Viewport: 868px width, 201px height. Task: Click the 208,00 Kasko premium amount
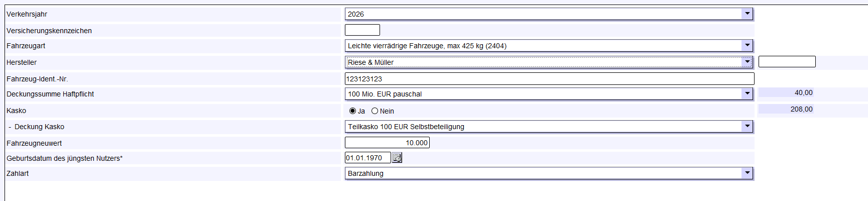(x=801, y=109)
